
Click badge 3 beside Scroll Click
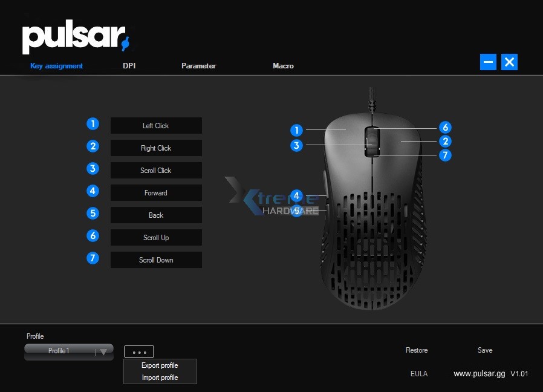pos(93,168)
